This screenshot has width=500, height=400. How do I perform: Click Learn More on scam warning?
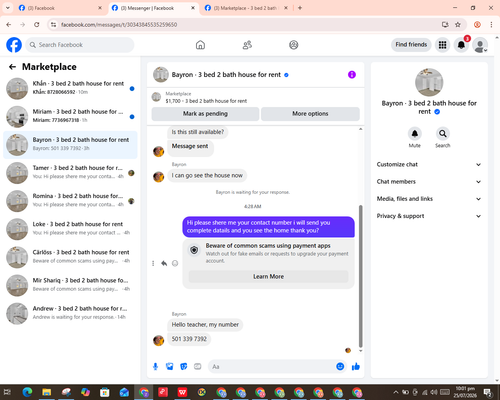coord(268,276)
